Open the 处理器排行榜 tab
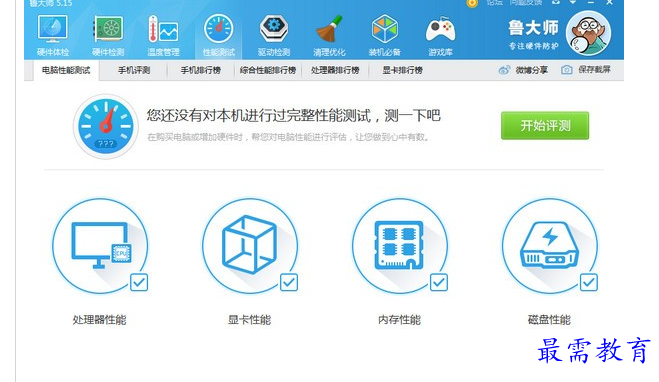Screen dimensions: 659x382 [x=335, y=70]
